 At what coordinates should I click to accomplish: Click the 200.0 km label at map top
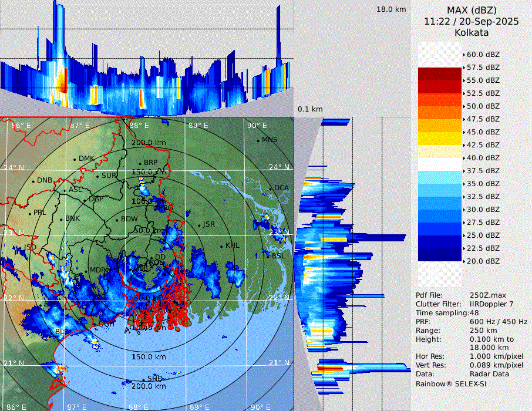pyautogui.click(x=149, y=143)
